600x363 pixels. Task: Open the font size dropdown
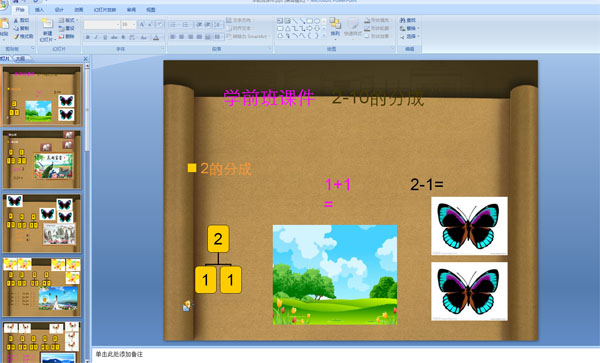click(x=134, y=25)
